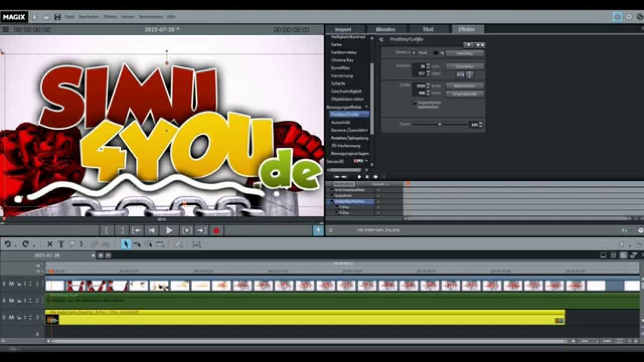Open the hamburger menu above preview
This screenshot has width=644, height=362.
6,30
